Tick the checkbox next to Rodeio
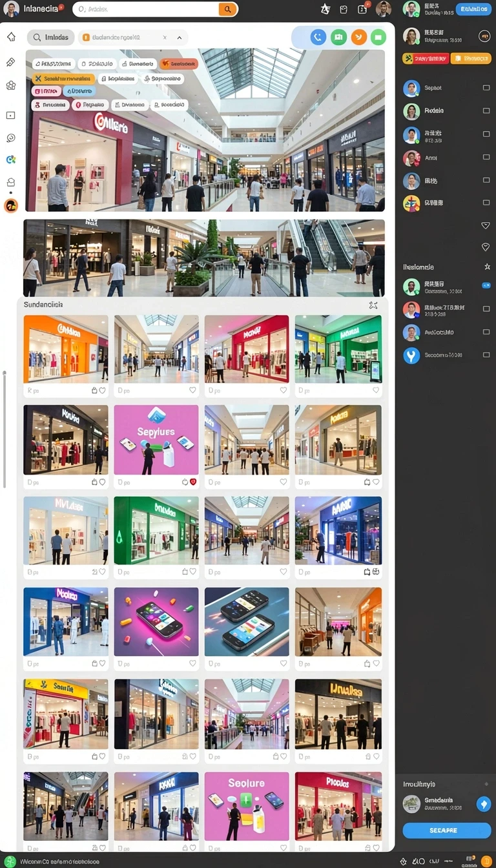 click(486, 111)
